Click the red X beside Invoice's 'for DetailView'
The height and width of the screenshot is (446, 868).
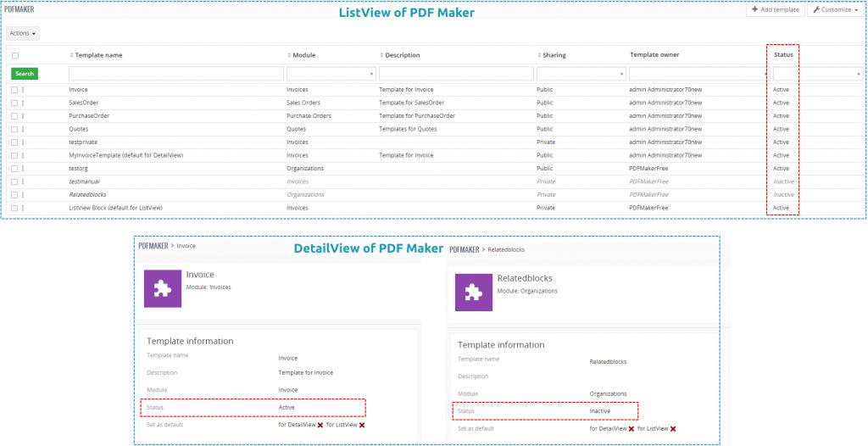coord(320,425)
